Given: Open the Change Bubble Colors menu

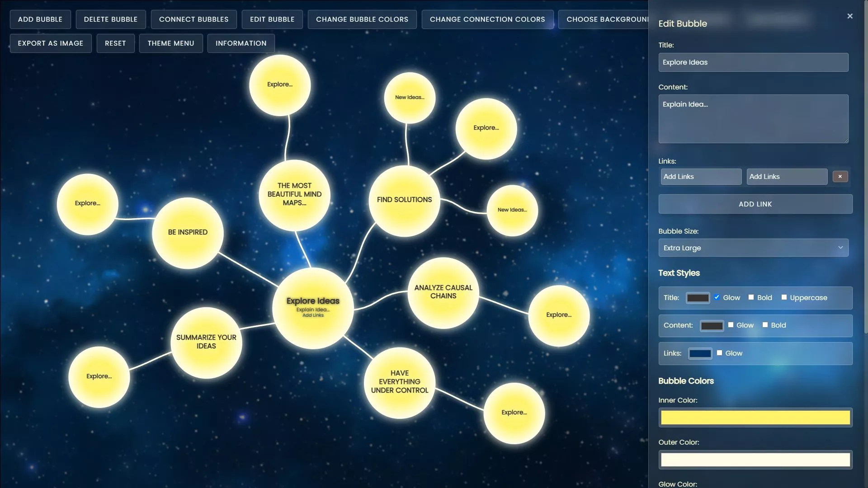Looking at the screenshot, I should coord(362,19).
